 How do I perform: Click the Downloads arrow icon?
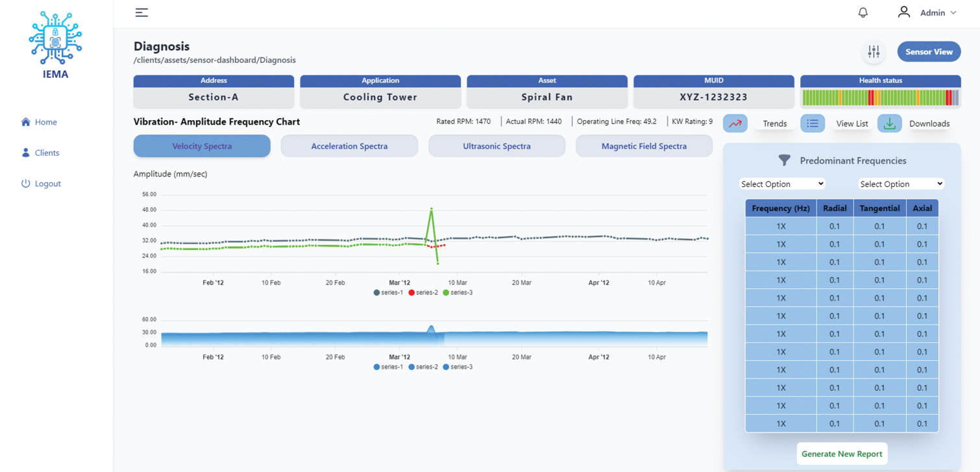889,123
